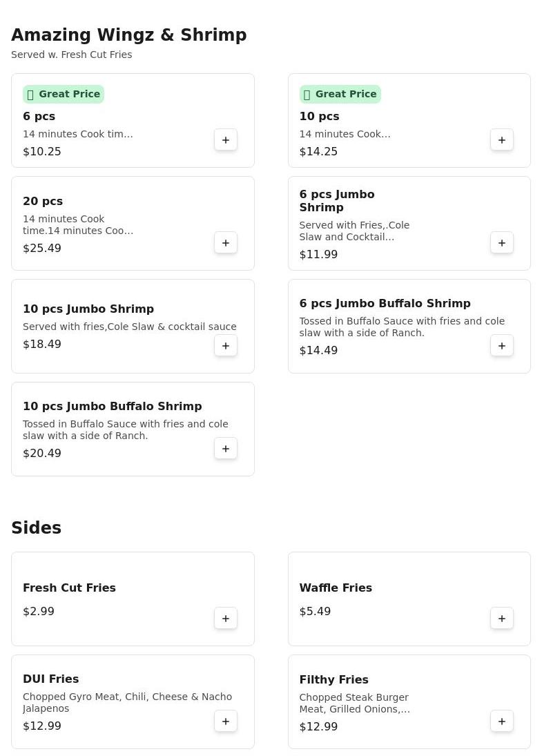The image size is (542, 756).
Task: Open 6 pcs Jumbo Buffalo Shrimp description
Action: coord(402,327)
